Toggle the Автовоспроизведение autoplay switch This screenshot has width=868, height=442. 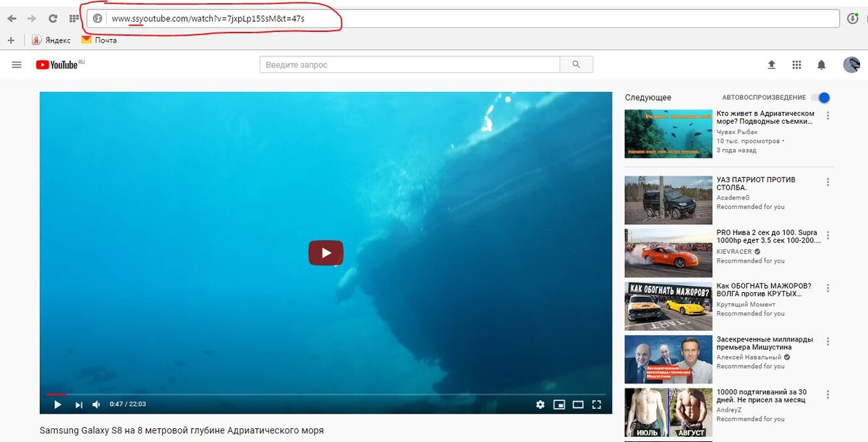(820, 98)
